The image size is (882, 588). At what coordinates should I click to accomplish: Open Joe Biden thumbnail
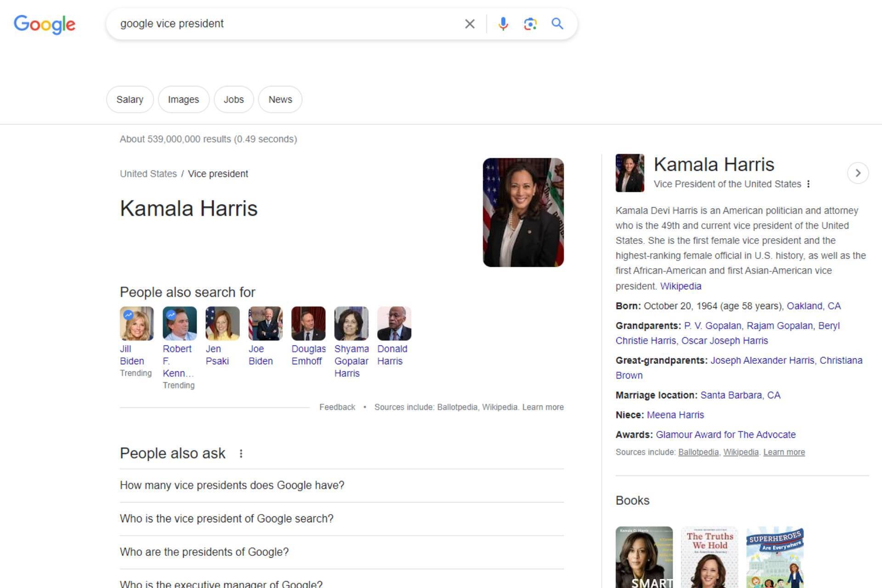tap(266, 323)
